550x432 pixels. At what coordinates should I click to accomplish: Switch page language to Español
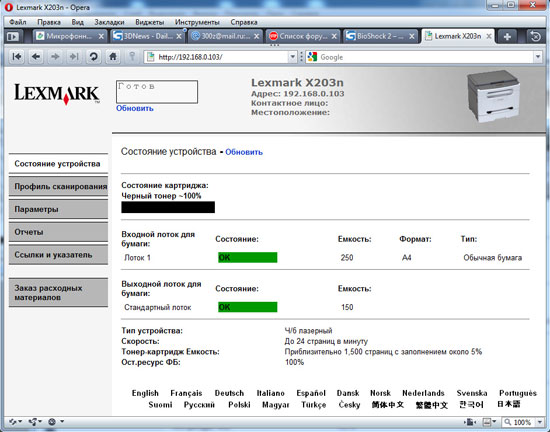(x=311, y=393)
